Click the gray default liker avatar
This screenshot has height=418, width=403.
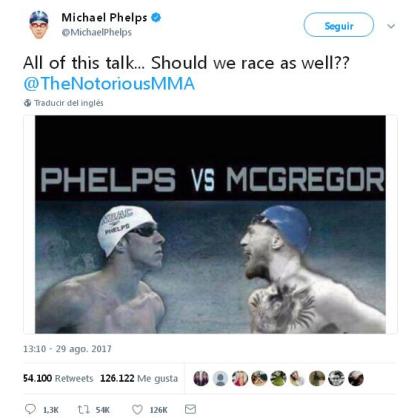220,378
